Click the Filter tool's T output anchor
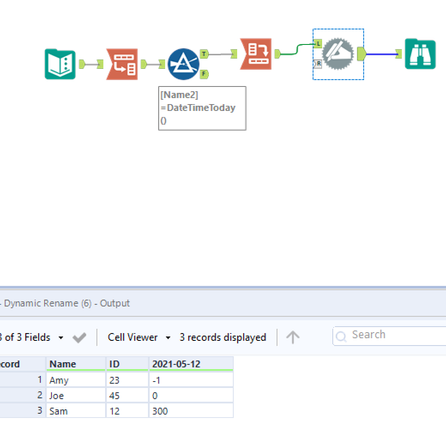 (x=204, y=54)
